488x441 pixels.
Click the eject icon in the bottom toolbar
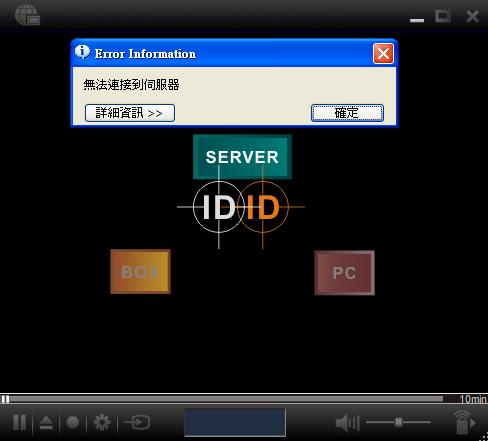pos(46,423)
